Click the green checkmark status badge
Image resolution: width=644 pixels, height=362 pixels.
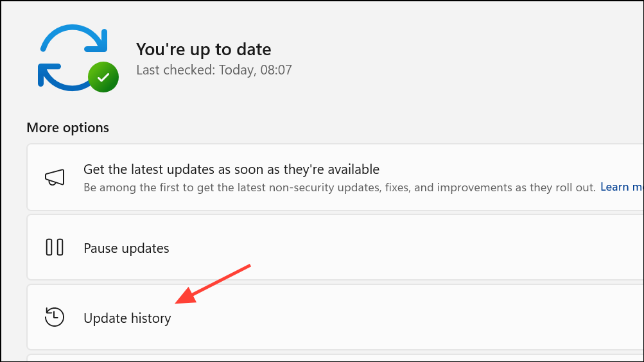(103, 77)
